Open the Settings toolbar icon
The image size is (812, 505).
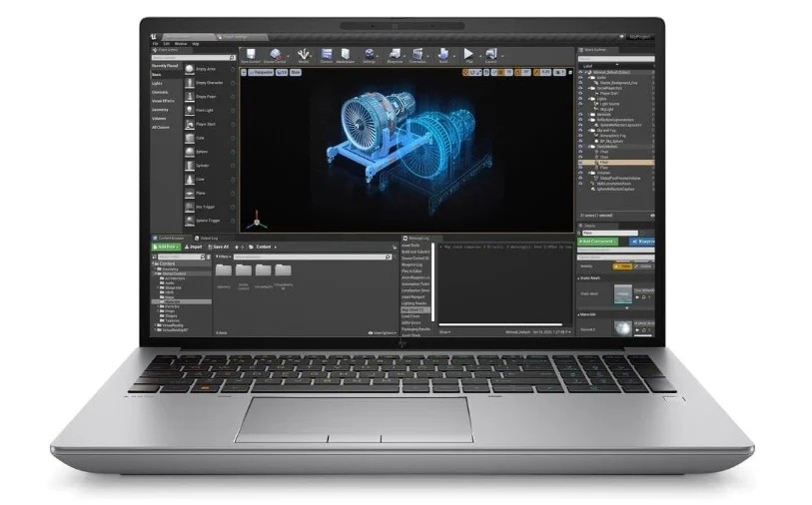click(x=370, y=54)
